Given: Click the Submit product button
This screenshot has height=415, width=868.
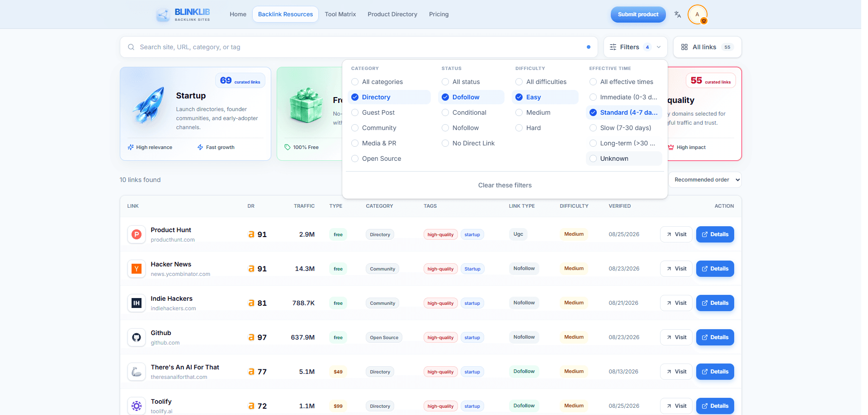Looking at the screenshot, I should click(x=638, y=14).
